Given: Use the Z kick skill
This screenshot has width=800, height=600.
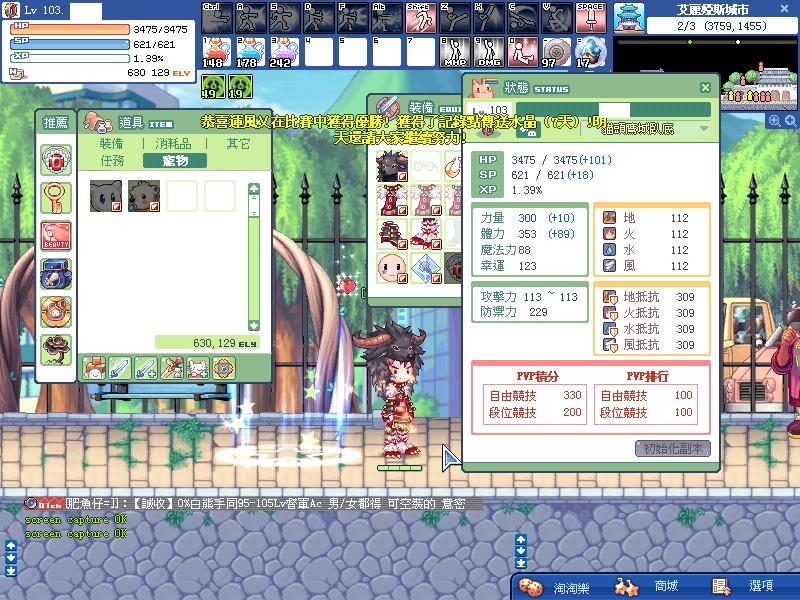Looking at the screenshot, I should [x=455, y=18].
